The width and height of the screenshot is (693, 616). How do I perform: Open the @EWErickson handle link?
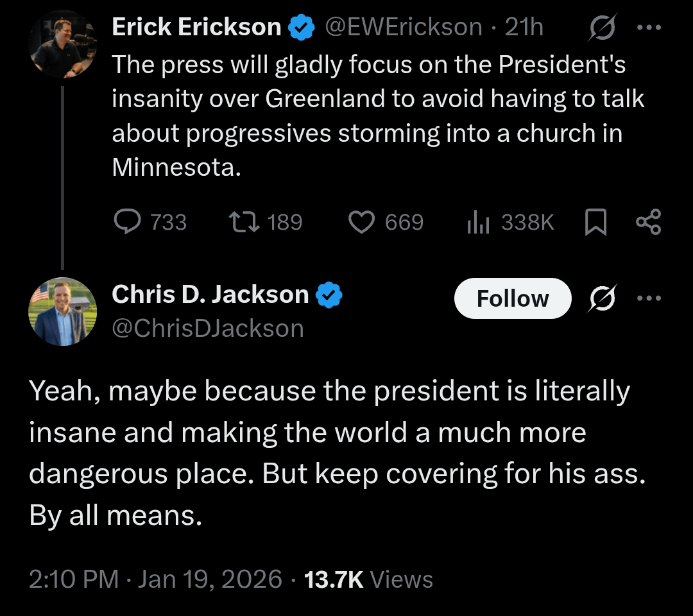coord(404,27)
